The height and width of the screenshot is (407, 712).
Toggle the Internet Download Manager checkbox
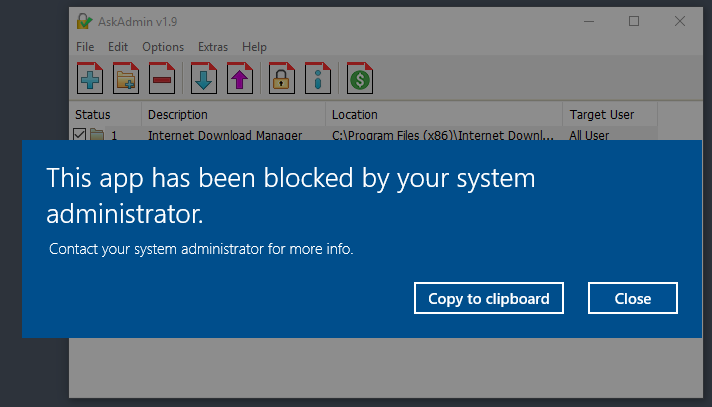80,134
